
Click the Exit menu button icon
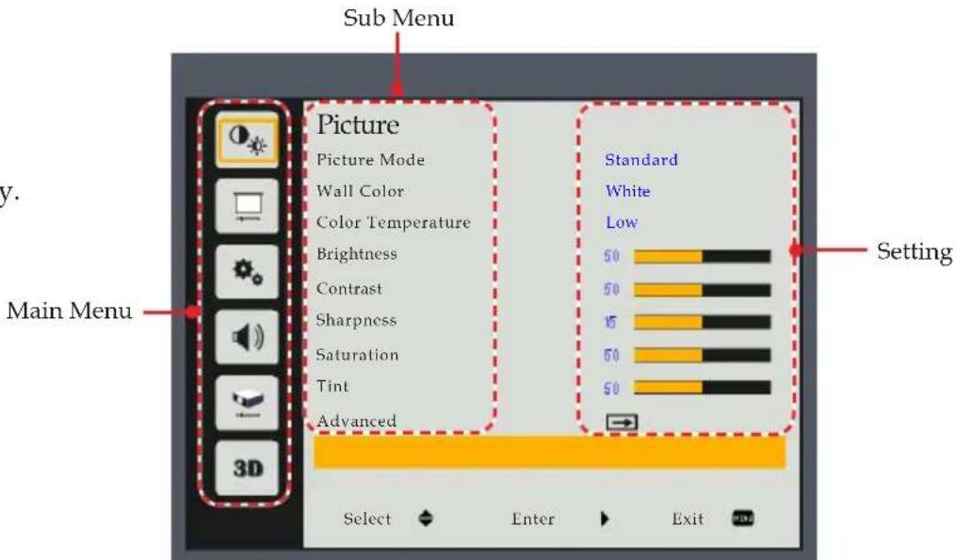pos(742,519)
